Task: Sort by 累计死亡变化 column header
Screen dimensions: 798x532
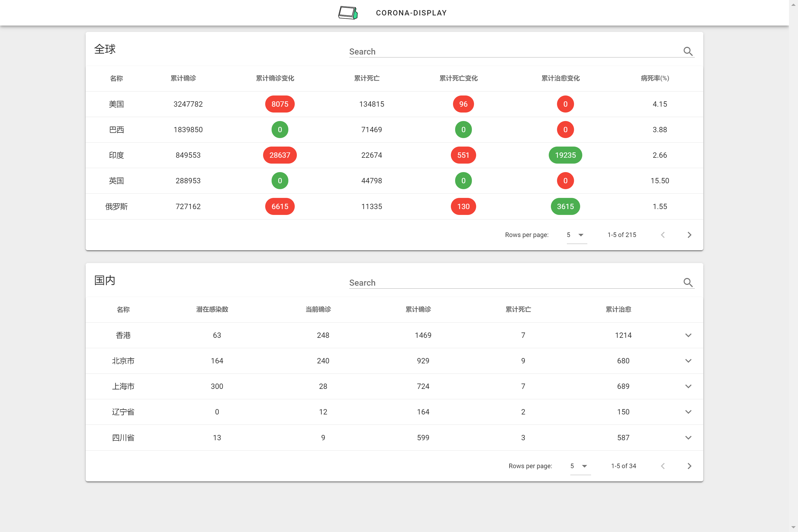Action: coord(458,78)
